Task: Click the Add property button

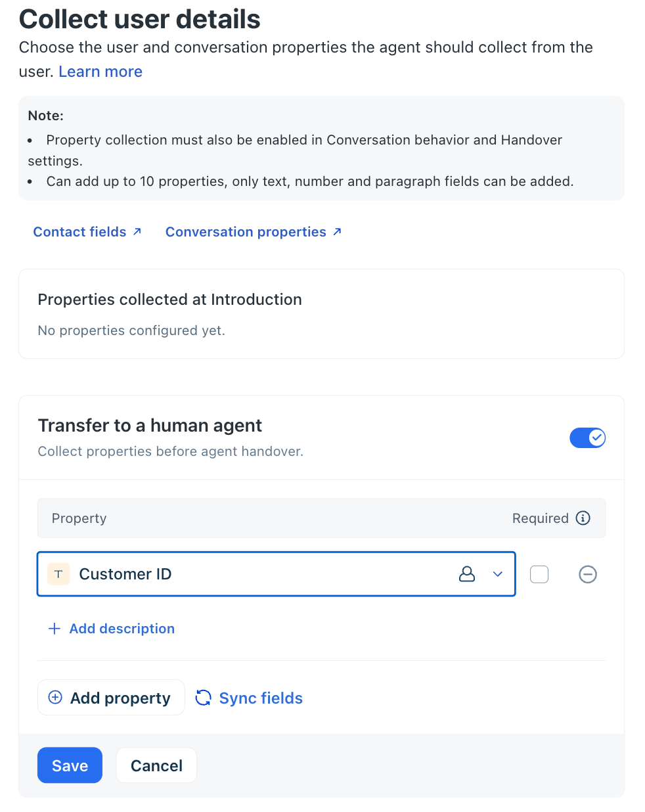Action: tap(111, 698)
